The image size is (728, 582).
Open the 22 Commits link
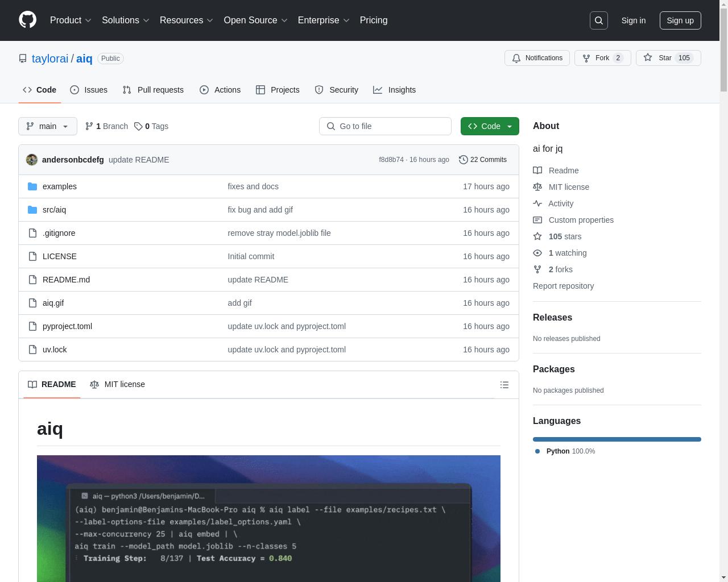tap(483, 160)
